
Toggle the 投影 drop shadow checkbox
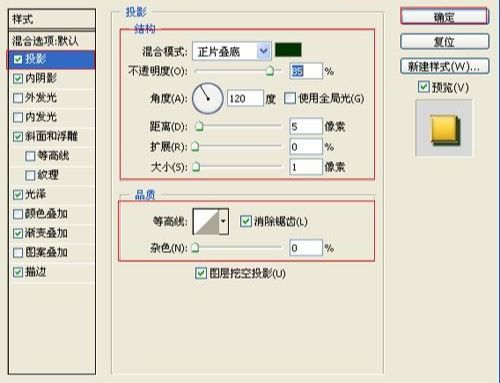click(x=18, y=59)
